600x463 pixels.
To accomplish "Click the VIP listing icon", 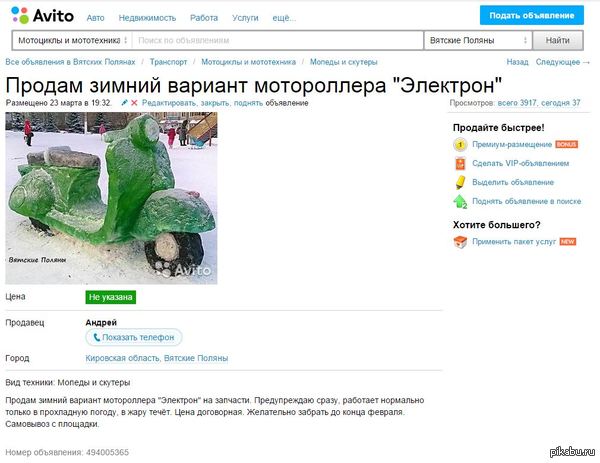I will 460,163.
